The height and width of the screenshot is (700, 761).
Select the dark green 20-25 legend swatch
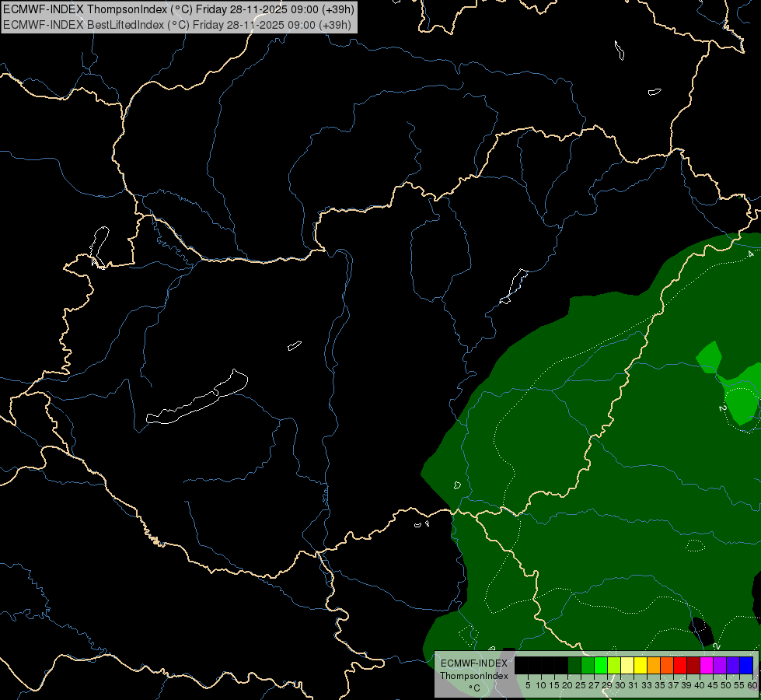(x=574, y=665)
